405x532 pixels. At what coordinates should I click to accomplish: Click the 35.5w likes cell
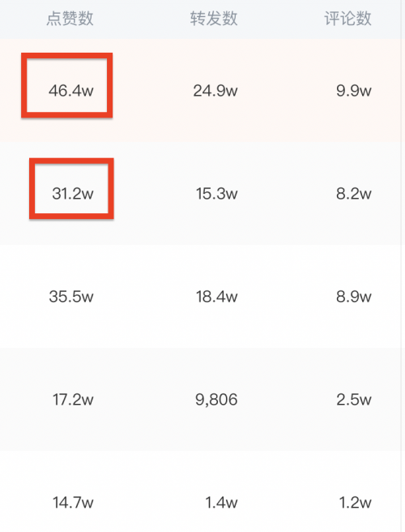(x=71, y=297)
